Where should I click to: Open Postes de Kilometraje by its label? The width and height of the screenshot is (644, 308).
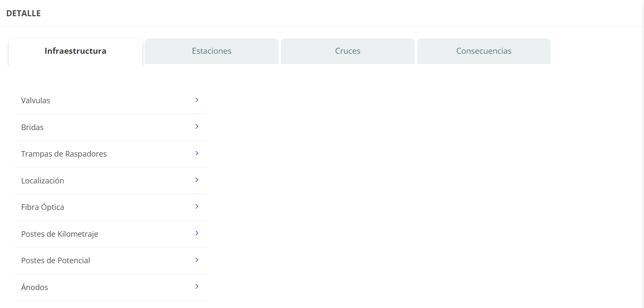60,234
